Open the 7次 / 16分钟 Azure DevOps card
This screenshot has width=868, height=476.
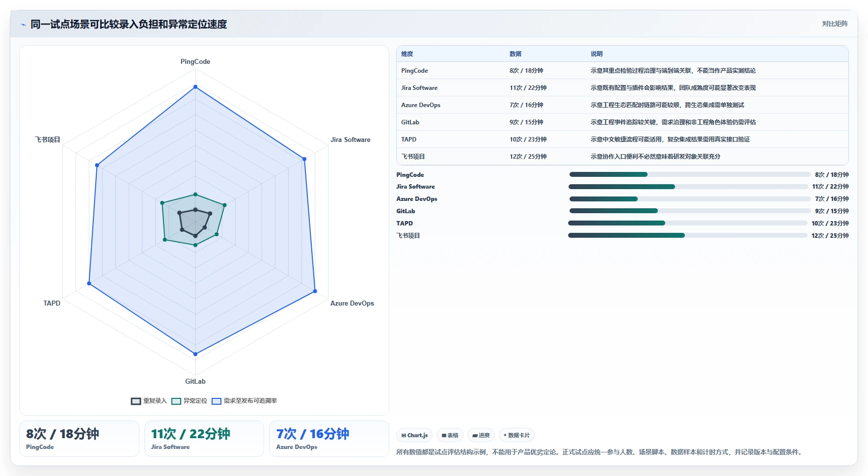329,439
